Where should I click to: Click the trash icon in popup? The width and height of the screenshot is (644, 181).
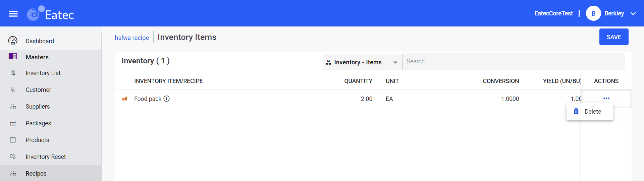[576, 111]
